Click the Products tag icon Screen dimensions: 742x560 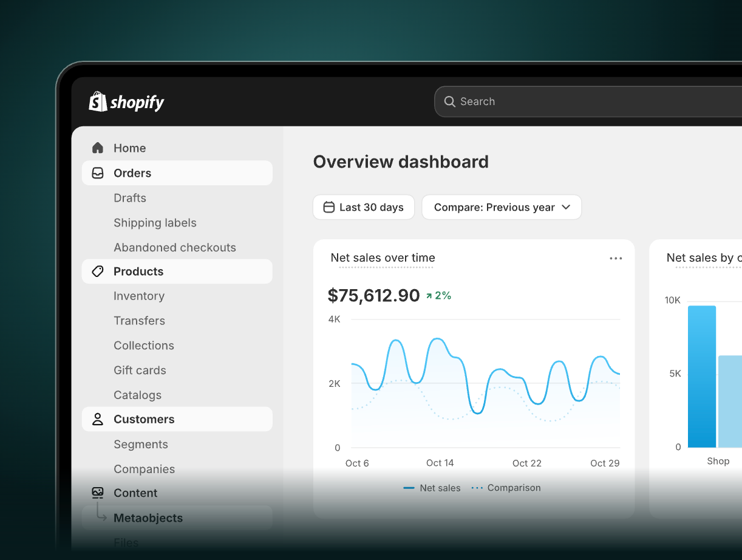(97, 271)
